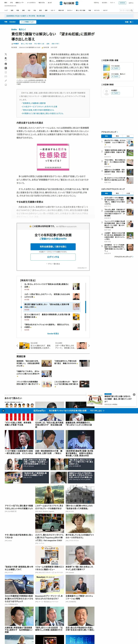Open 社会 in the navigation bar
Screen dimensions: 138x644
(x=29, y=11)
